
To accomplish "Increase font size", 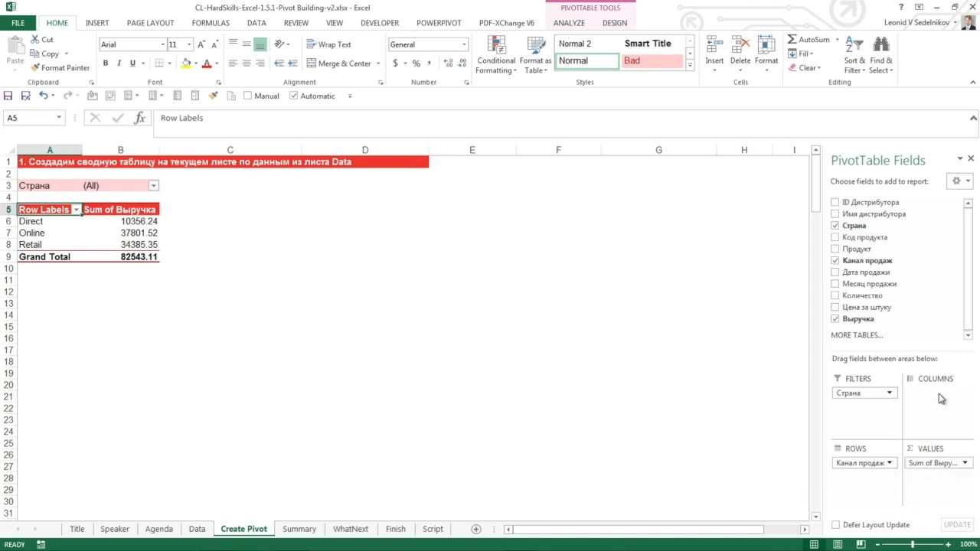I will [202, 44].
